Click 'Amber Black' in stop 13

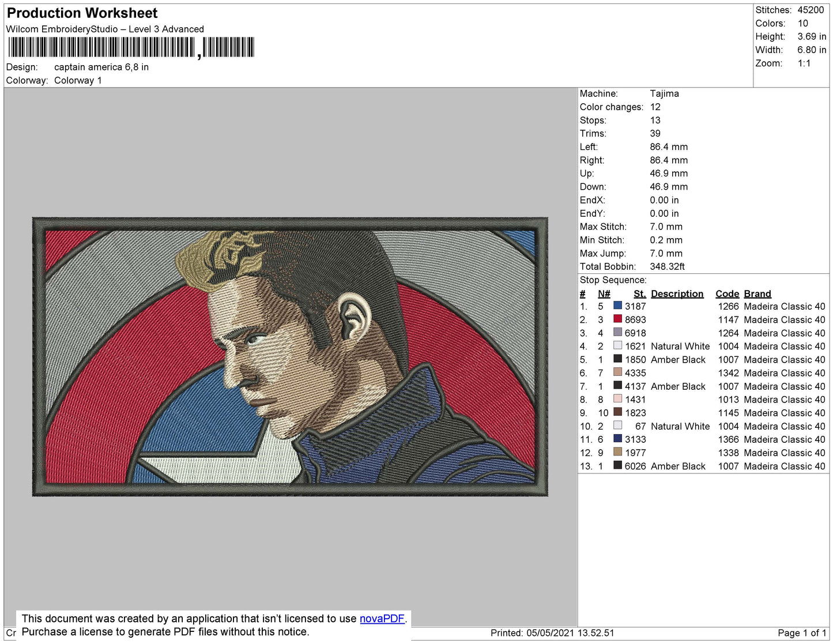coord(678,466)
